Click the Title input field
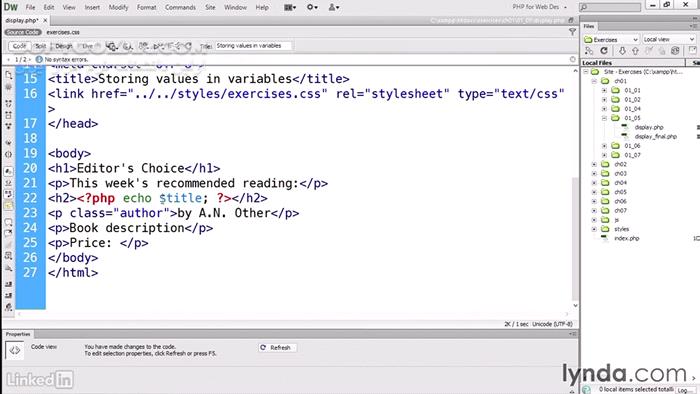700x394 pixels. pos(253,46)
